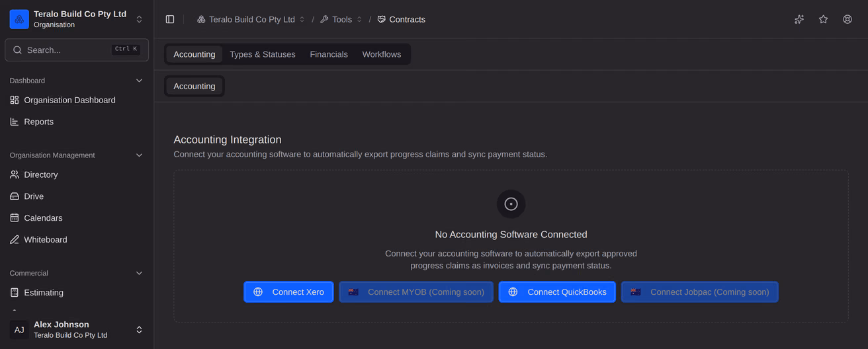This screenshot has width=868, height=349.
Task: Open the Teralo Build Co breadcrumb dropdown
Action: (x=302, y=19)
